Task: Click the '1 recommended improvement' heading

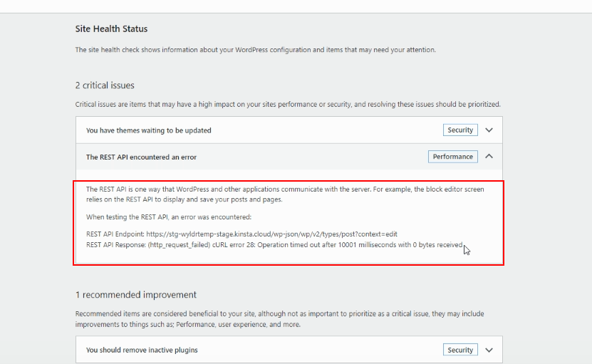Action: point(135,294)
